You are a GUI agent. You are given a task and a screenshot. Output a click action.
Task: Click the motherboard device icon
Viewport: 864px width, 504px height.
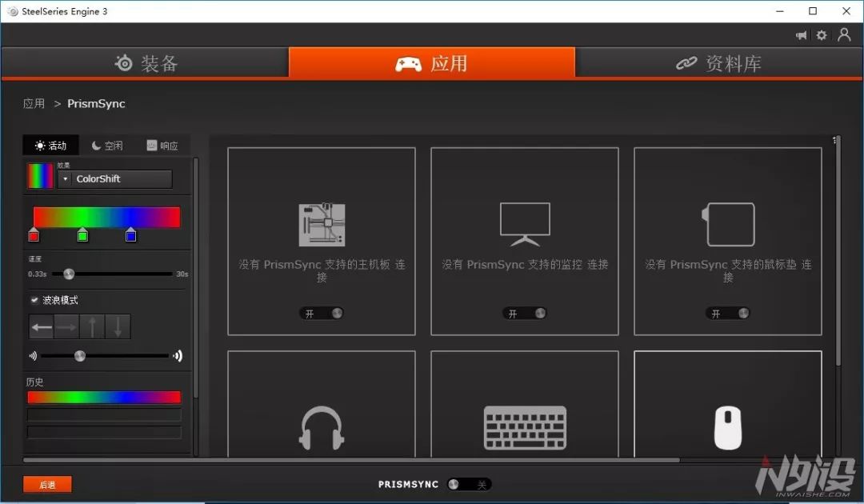(322, 225)
